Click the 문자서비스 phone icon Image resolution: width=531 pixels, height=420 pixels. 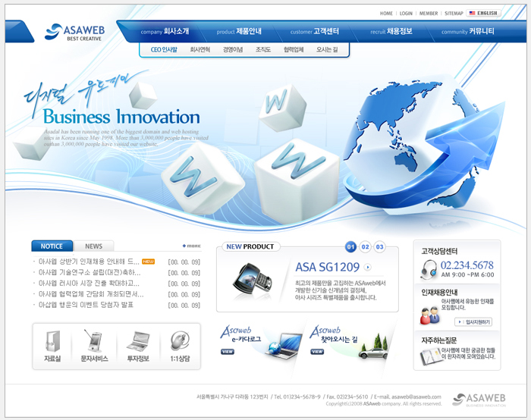click(94, 341)
